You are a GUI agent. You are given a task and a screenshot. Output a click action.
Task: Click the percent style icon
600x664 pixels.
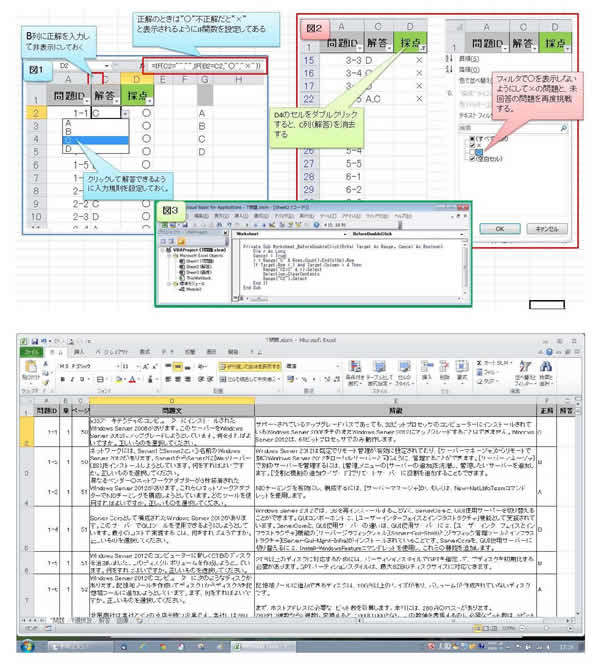coord(304,379)
